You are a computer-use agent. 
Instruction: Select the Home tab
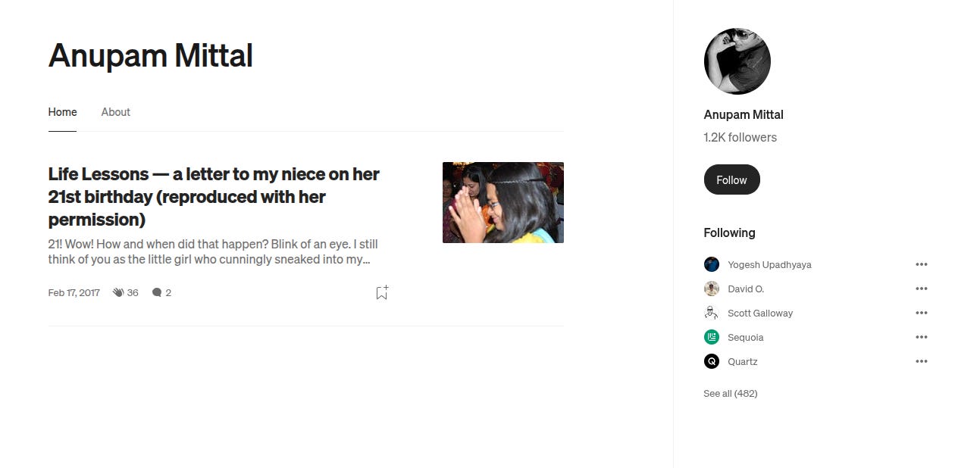(x=62, y=112)
